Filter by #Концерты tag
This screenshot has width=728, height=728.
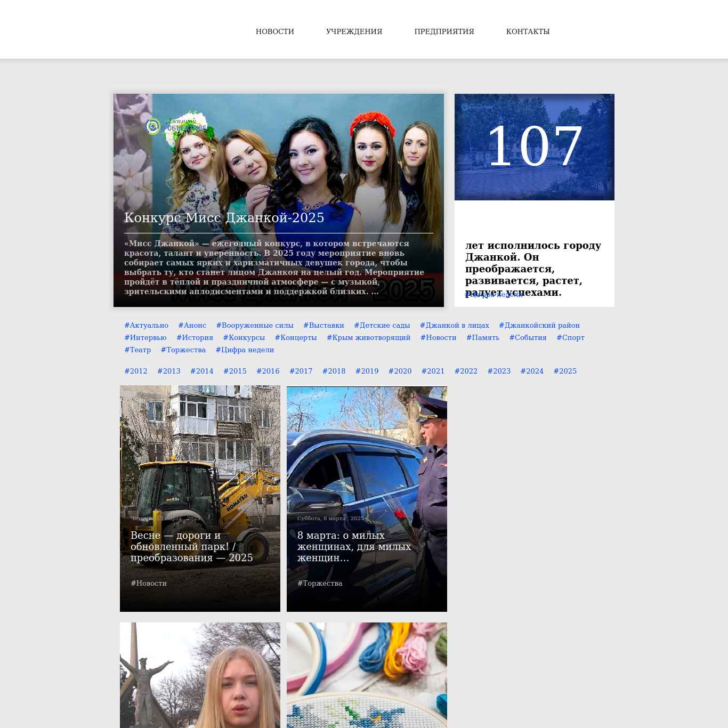296,337
